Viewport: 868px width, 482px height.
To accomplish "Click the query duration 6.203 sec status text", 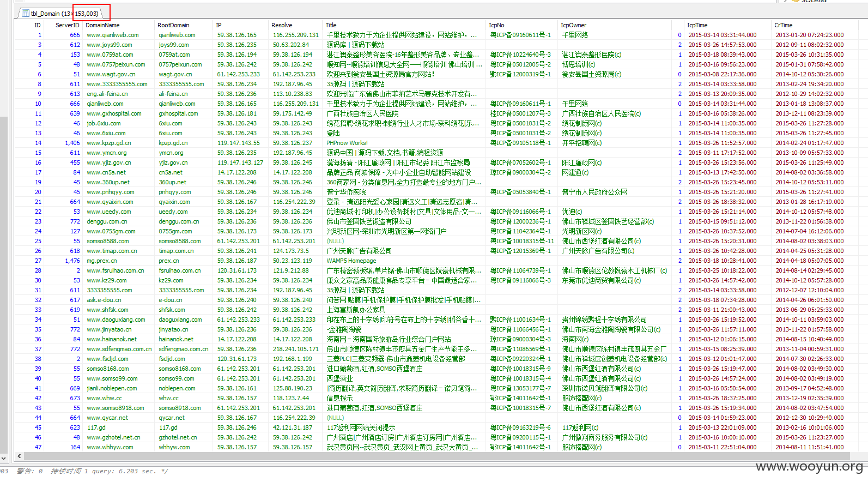I will (x=109, y=471).
